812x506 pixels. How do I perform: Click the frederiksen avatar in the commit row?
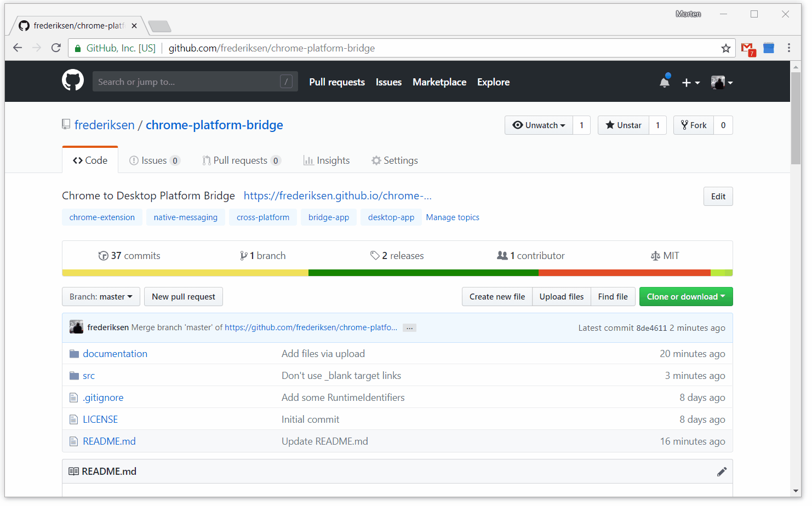[77, 327]
